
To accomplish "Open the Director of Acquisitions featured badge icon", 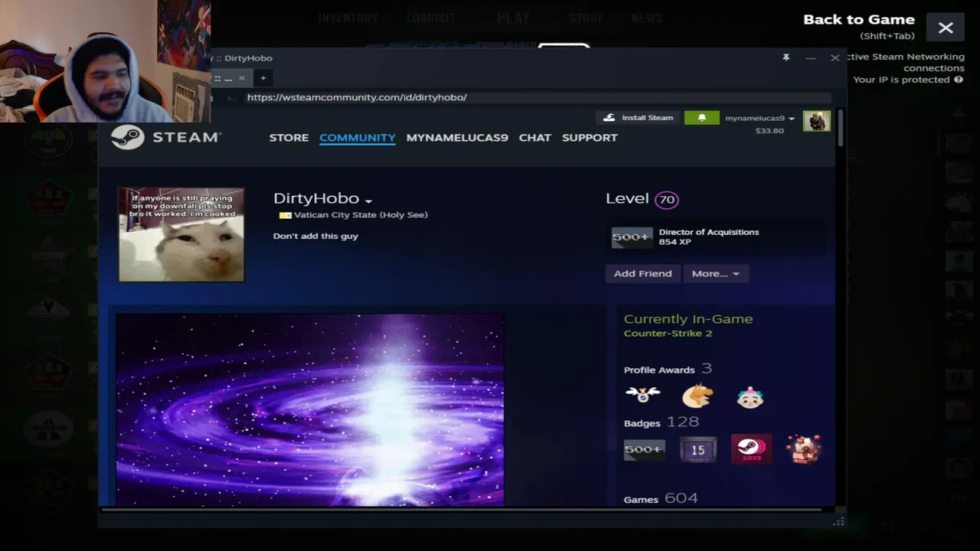I will (x=632, y=237).
